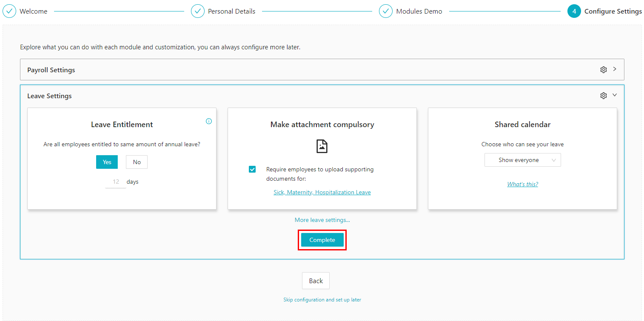Select Yes for same annual leave entitlement
The image size is (644, 321).
tap(107, 162)
